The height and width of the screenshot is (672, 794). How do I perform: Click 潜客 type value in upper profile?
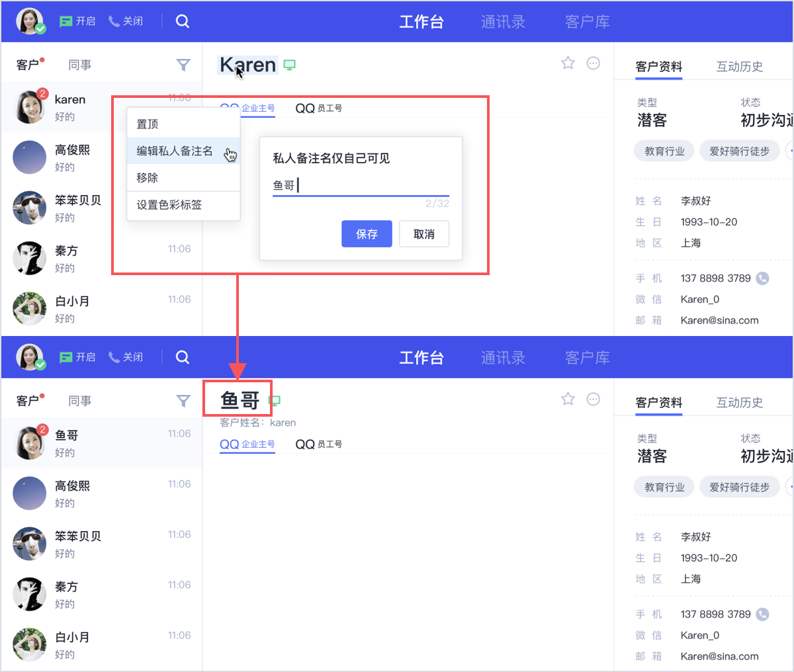click(x=652, y=120)
